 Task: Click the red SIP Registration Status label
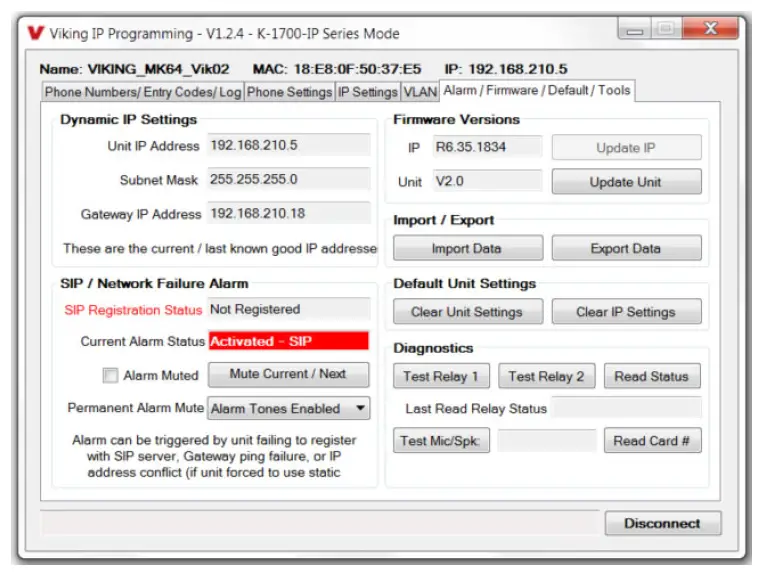tap(133, 310)
